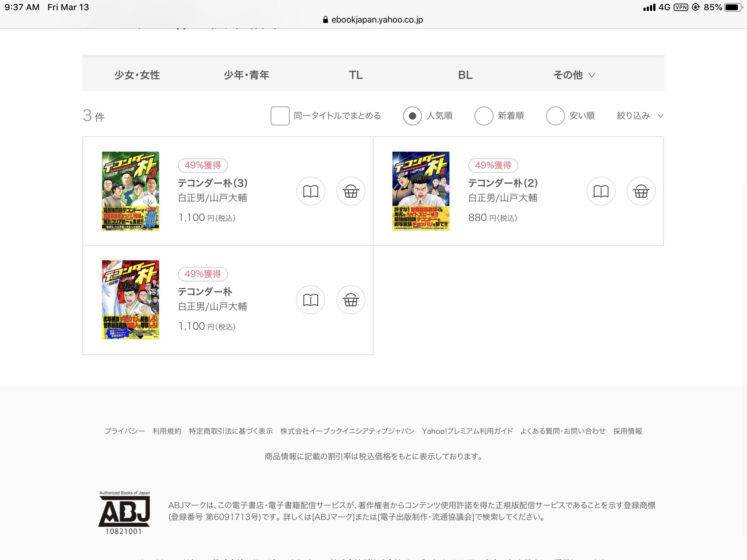Tap the ebookjapan.yahoo.co.jp address bar
Viewport: 747px width, 560px height.
click(373, 20)
